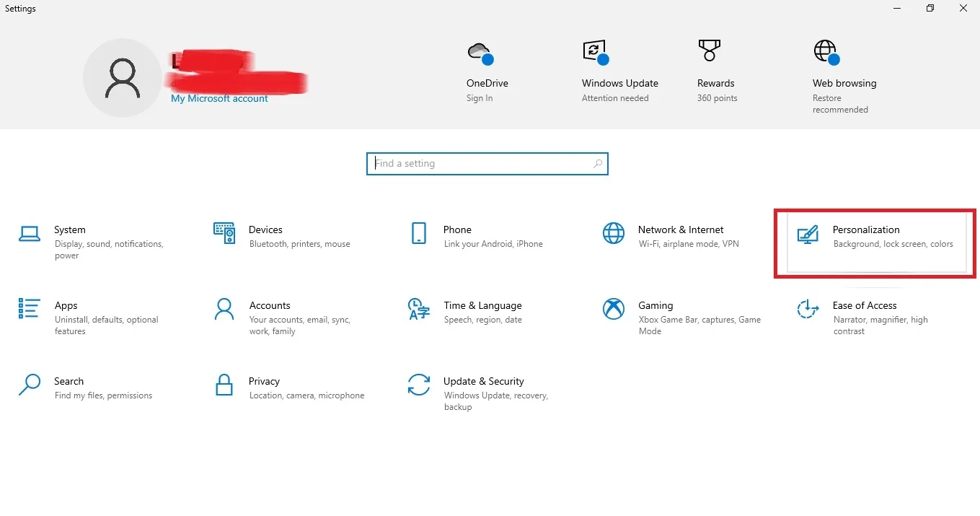Click the My Microsoft account link

pyautogui.click(x=219, y=99)
